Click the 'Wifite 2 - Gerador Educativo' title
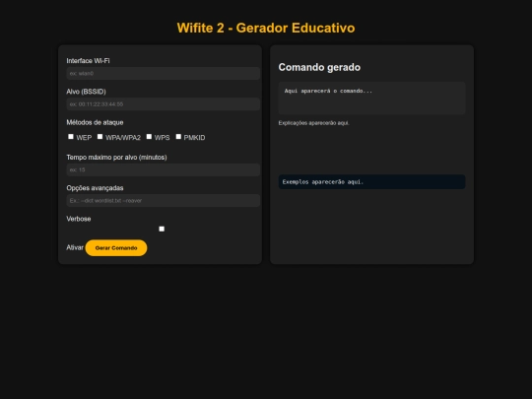 coord(266,28)
